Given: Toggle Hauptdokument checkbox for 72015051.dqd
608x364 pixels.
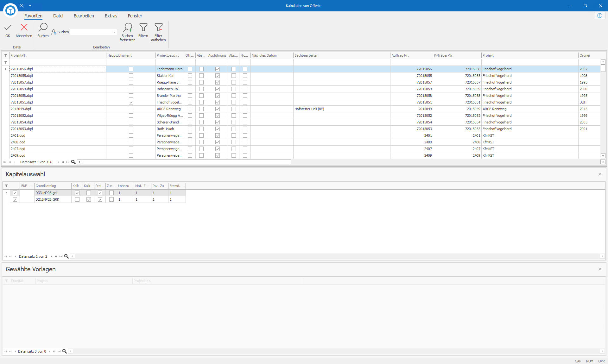Looking at the screenshot, I should (131, 102).
